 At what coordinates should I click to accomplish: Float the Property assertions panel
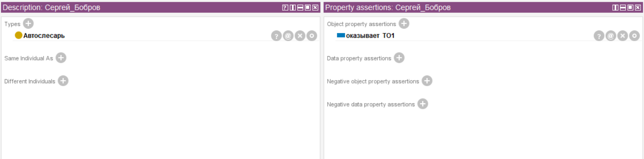click(x=631, y=8)
